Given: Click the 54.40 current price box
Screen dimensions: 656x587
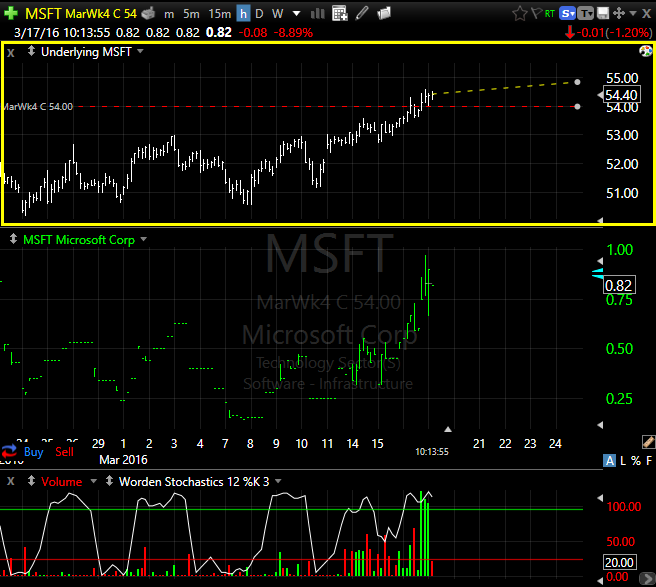Looking at the screenshot, I should (621, 95).
